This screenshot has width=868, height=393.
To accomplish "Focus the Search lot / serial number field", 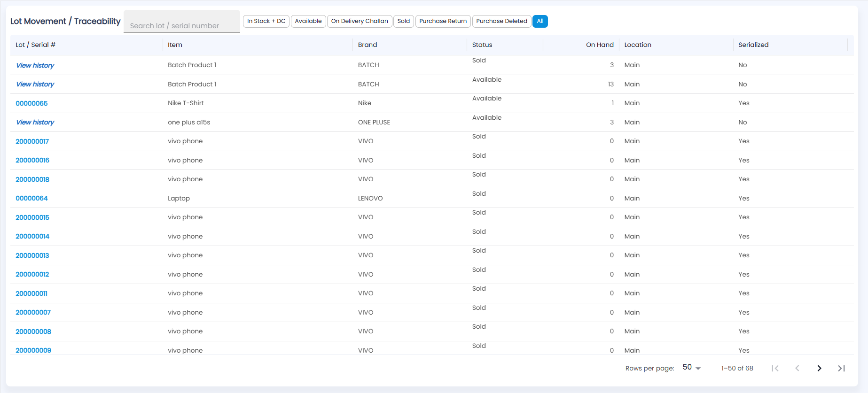I will coord(182,22).
